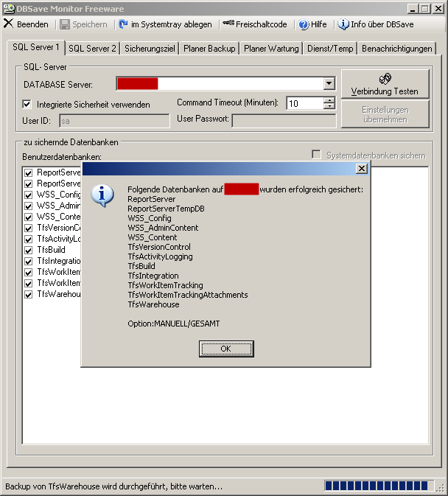The height and width of the screenshot is (496, 448).
Task: Close the backup success dialog
Action: coord(362,169)
